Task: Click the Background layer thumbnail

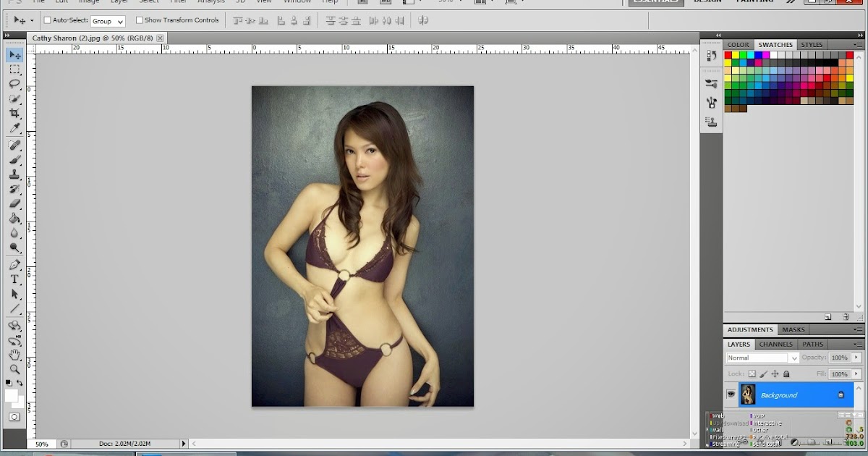Action: coord(748,394)
